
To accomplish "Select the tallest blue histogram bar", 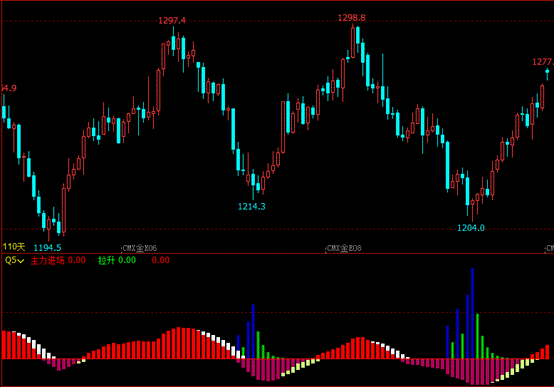I will click(472, 313).
